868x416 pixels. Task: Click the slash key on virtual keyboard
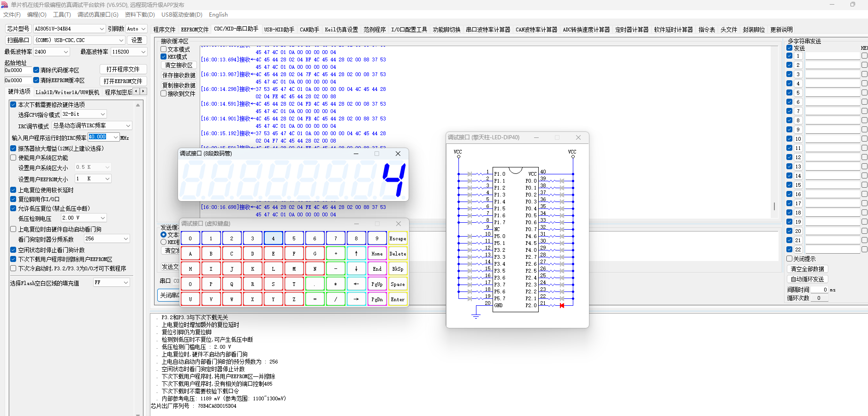point(336,299)
